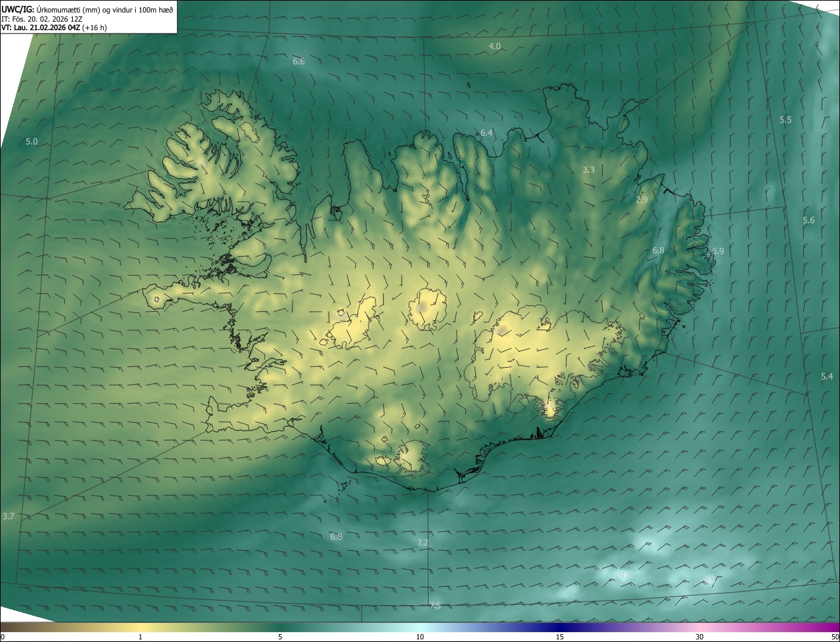
Task: Click the 'Úrkomumætti (mm) og vindur í 100m hæð' title
Action: pyautogui.click(x=105, y=9)
